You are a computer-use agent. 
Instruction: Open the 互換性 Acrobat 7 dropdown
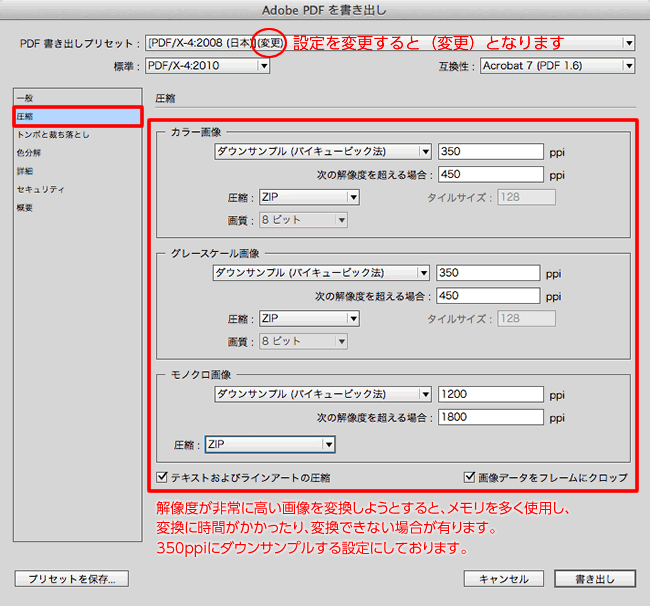tap(558, 65)
